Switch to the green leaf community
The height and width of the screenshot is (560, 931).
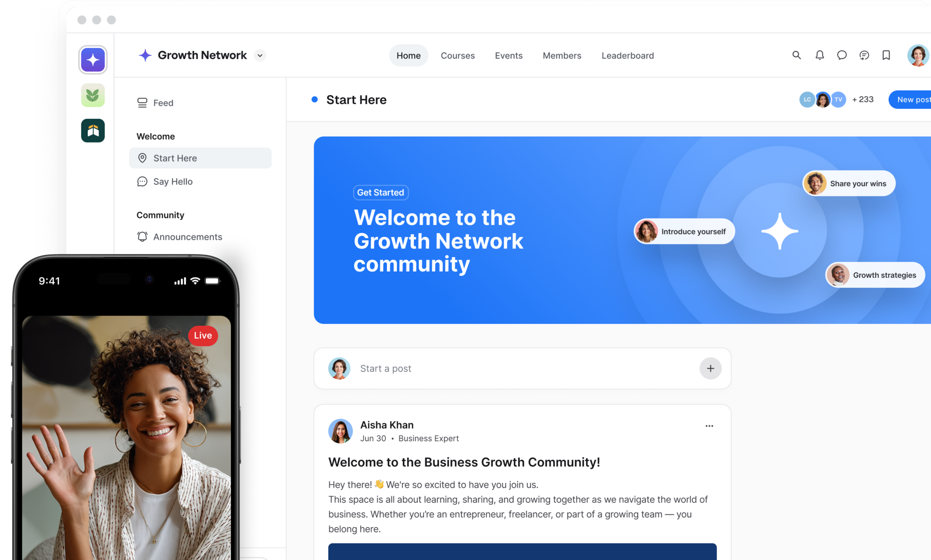pos(93,95)
